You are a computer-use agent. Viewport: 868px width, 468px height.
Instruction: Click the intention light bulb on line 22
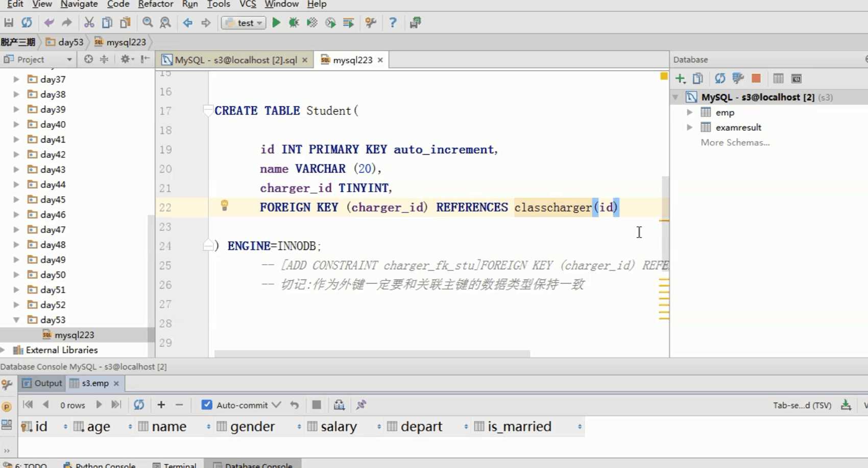point(224,206)
